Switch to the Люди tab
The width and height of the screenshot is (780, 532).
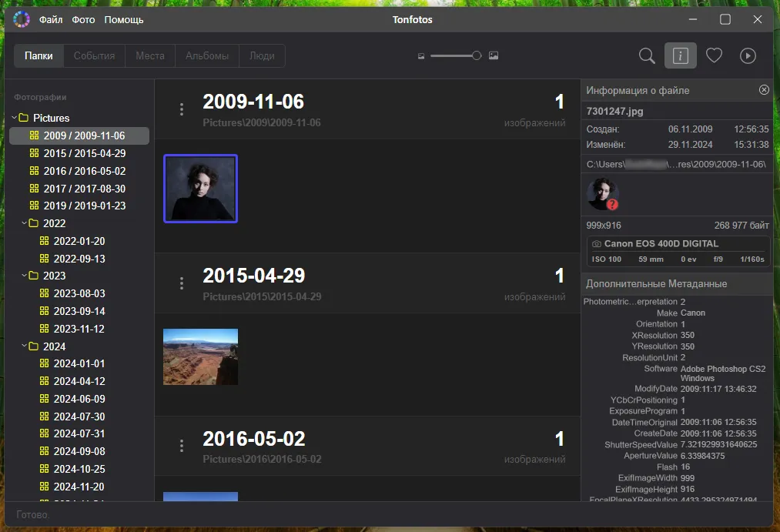[262, 55]
